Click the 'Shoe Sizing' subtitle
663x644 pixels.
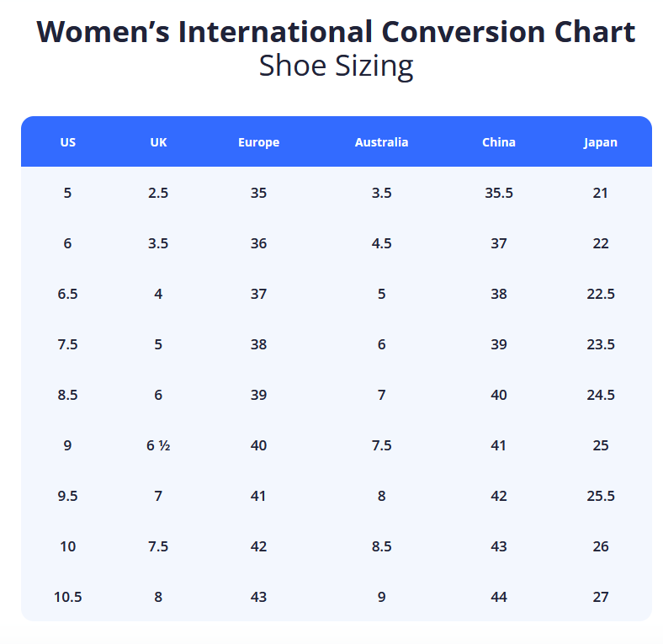[336, 66]
